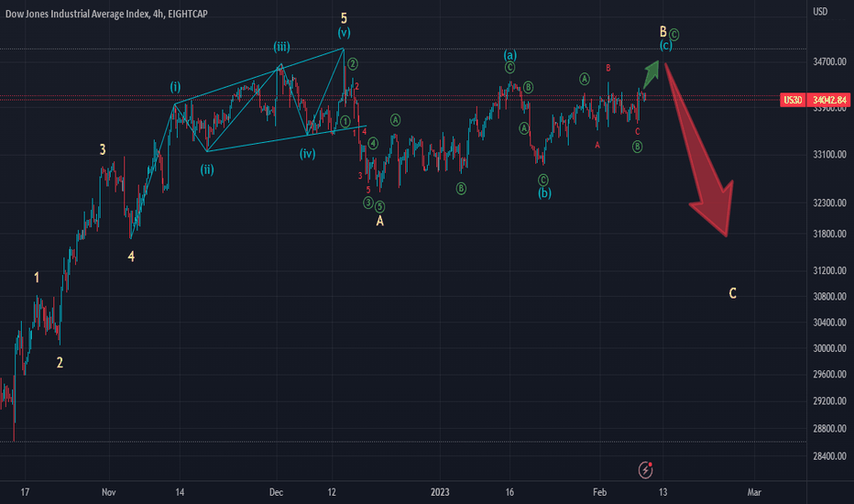Select the 34700.00 price axis label
The height and width of the screenshot is (504, 854).
point(829,62)
